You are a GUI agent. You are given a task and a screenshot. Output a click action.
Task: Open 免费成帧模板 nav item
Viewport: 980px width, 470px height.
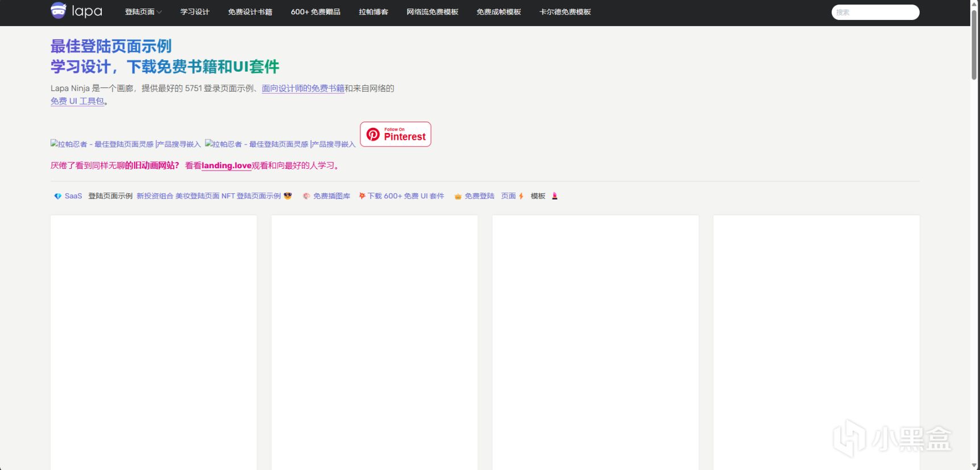(x=499, y=12)
